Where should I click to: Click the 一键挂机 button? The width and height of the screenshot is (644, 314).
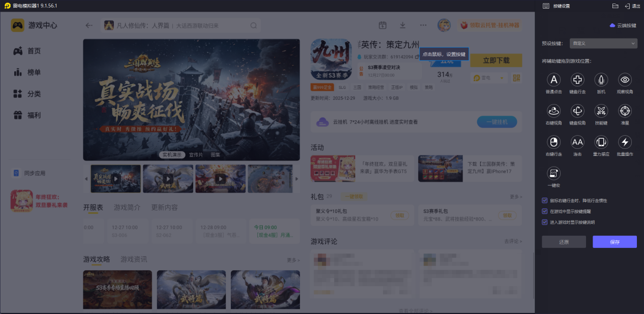(497, 122)
